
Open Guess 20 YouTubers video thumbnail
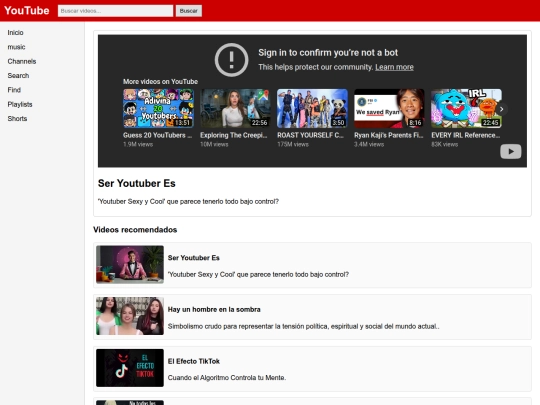pos(158,108)
